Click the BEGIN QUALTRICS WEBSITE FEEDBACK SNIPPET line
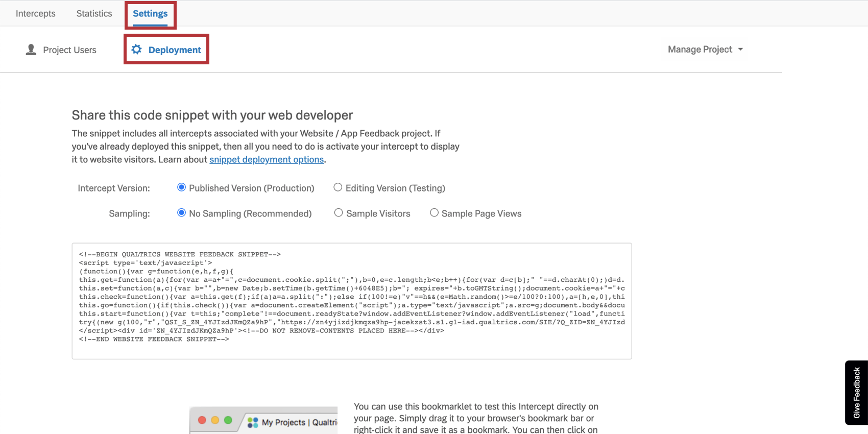 180,254
